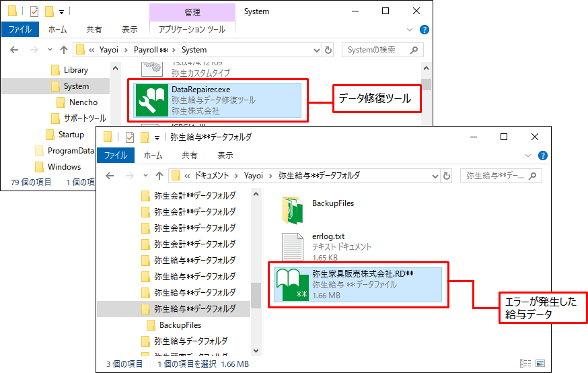Open ホーム tab in data folder window
This screenshot has height=373, width=588.
coord(153,155)
